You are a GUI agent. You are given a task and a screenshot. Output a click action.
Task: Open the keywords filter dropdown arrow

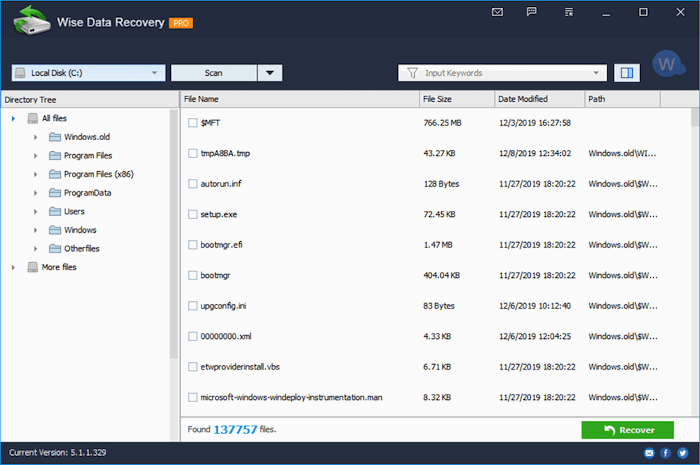tap(596, 73)
